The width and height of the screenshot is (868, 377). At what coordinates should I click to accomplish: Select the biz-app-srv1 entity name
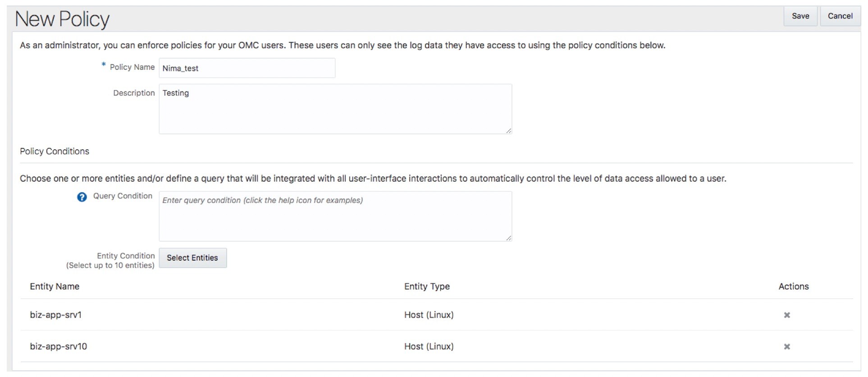[x=56, y=315]
